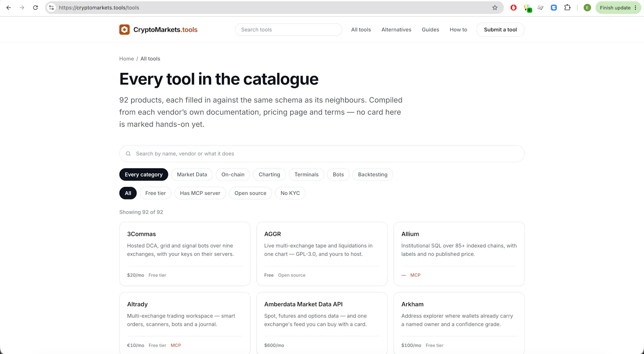Image resolution: width=644 pixels, height=354 pixels.
Task: Open the Arkham tool card
Action: point(459,323)
